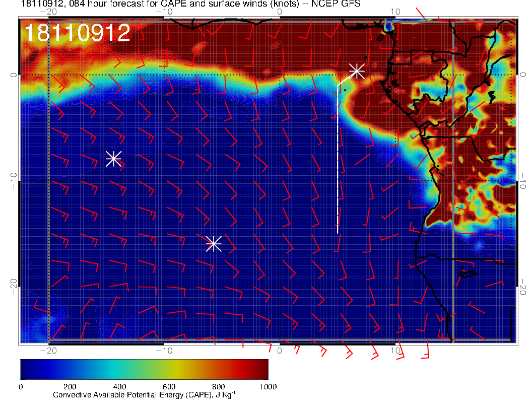Viewport: 532px width, 411px height.
Task: Click the white dashed vertical track line
Action: pos(338,159)
